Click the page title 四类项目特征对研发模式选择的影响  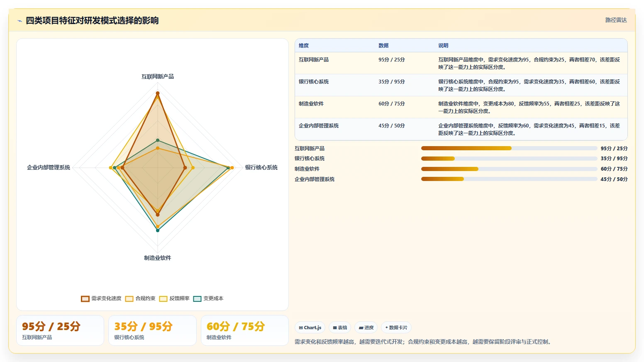point(92,21)
